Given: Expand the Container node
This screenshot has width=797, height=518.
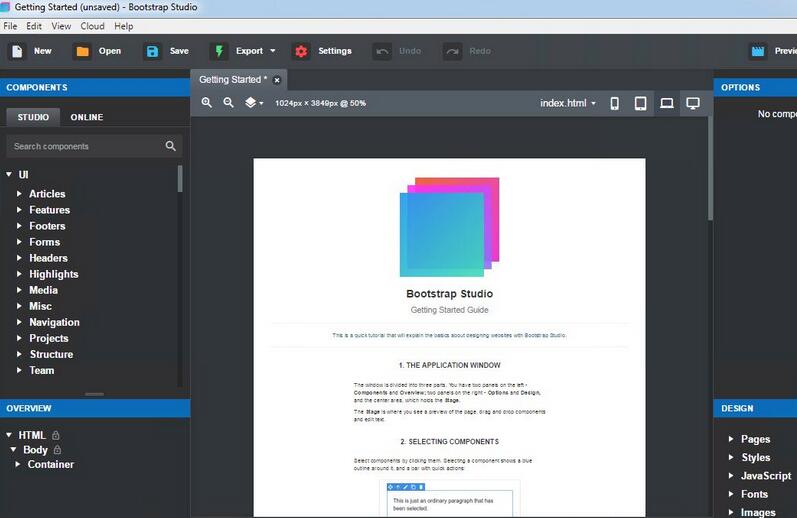Looking at the screenshot, I should tap(18, 464).
